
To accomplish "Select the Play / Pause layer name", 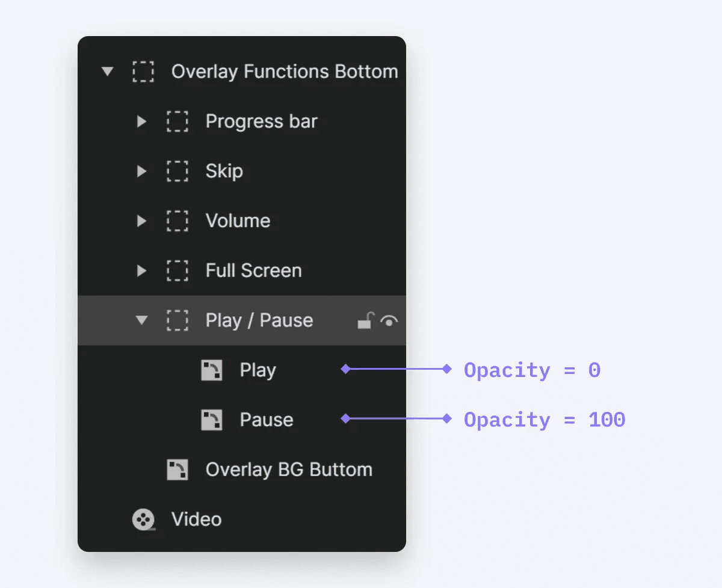I will 259,320.
